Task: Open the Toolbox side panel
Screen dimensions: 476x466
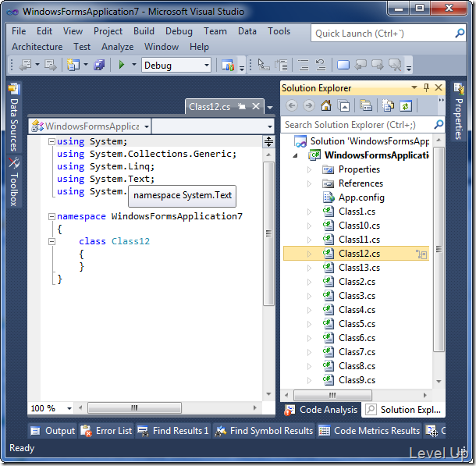Action: pos(14,182)
